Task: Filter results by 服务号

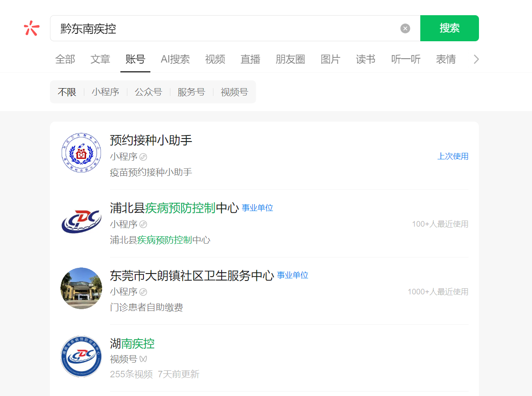Action: click(191, 92)
